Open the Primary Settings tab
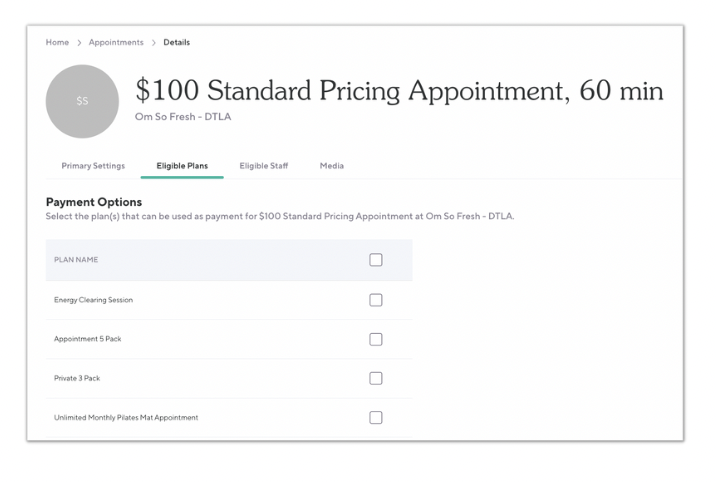 tap(93, 166)
